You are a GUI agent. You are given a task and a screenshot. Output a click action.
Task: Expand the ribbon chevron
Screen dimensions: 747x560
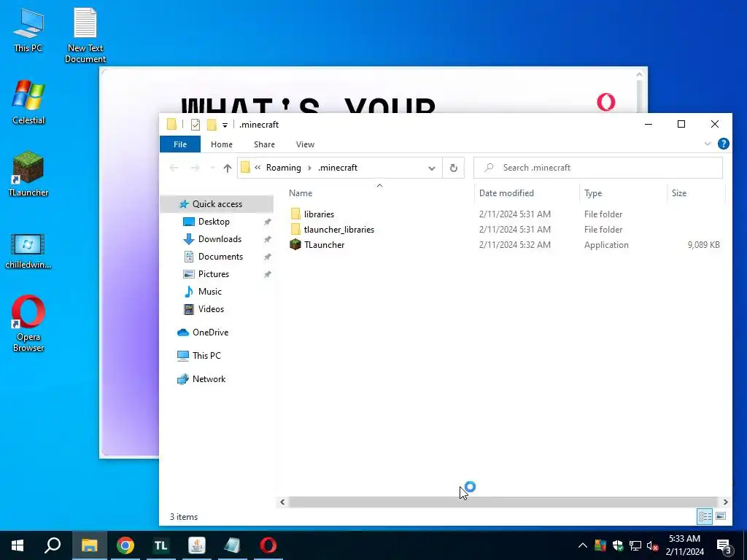[x=708, y=144]
